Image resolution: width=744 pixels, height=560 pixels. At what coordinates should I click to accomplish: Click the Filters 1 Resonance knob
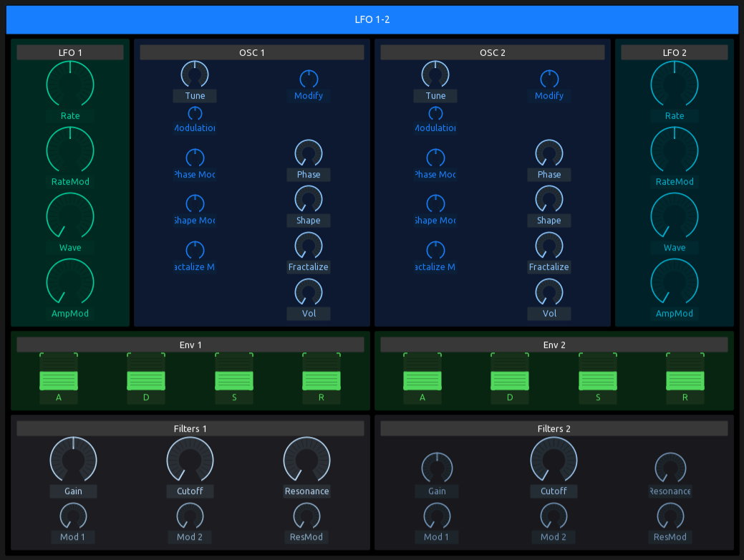click(306, 460)
